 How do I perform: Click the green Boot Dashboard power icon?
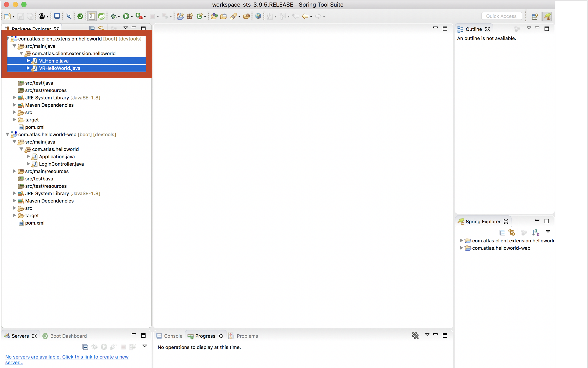pyautogui.click(x=80, y=16)
